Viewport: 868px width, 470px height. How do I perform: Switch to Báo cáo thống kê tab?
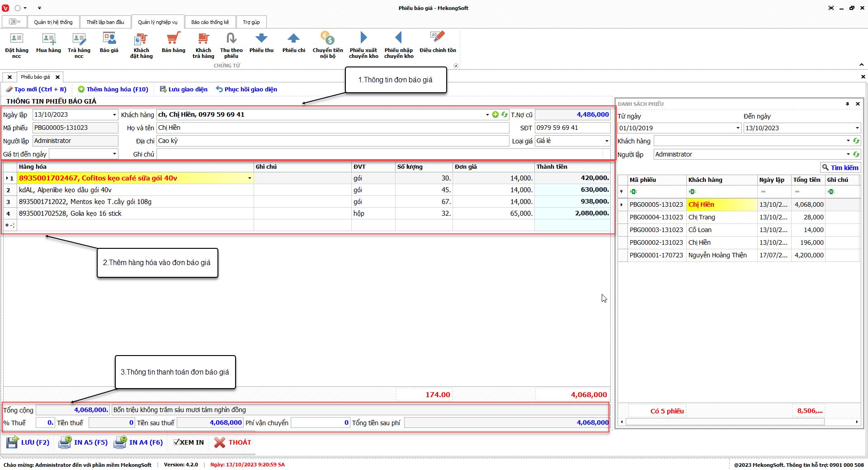210,22
